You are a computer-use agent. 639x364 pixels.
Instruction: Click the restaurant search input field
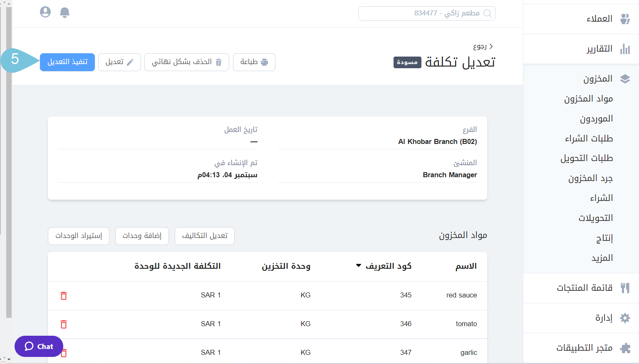pos(420,13)
